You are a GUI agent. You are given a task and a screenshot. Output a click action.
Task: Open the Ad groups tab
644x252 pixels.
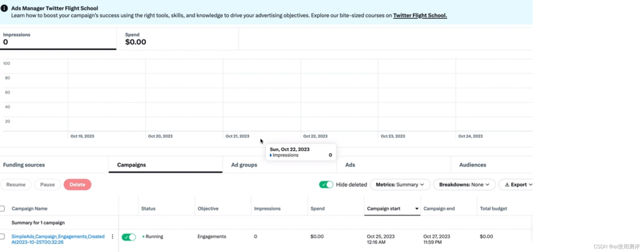[280, 165]
